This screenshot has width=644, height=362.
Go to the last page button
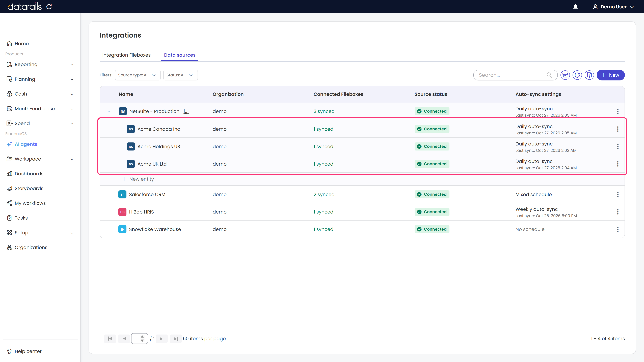coord(175,339)
